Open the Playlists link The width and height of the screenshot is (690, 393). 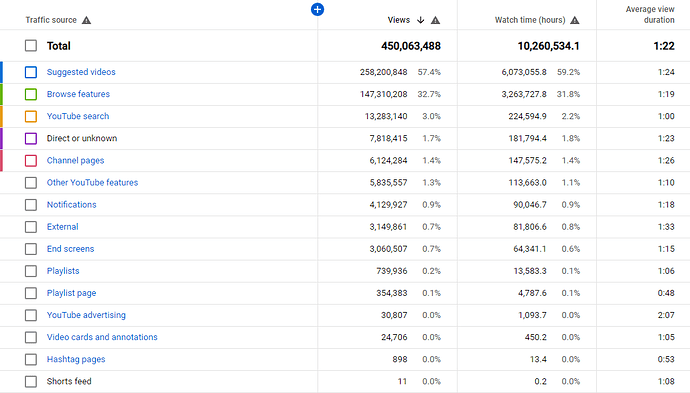(63, 271)
